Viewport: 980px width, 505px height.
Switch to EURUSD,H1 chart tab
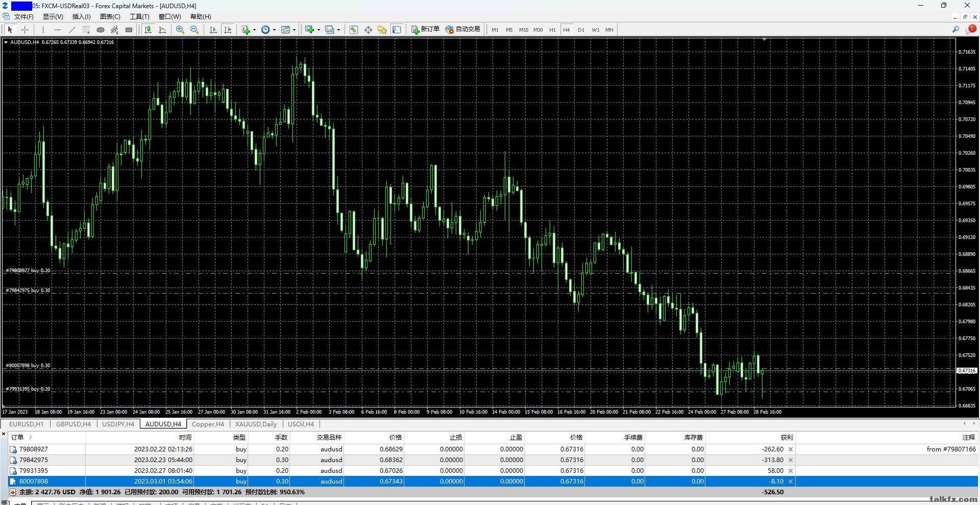(27, 424)
